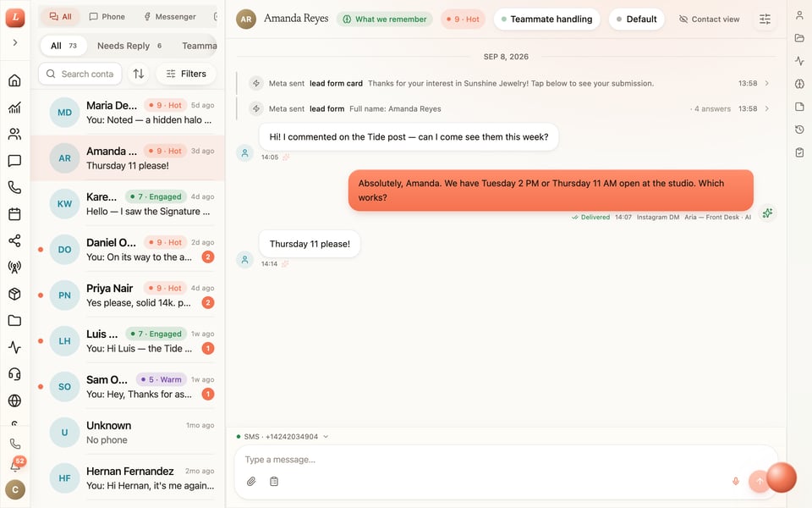Open the calls phone icon in sidebar
Screen dimensions: 812x508
click(x=14, y=187)
